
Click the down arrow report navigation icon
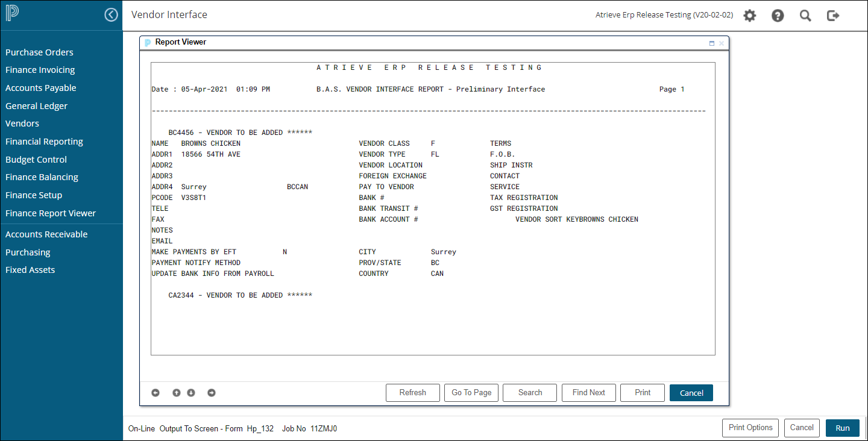click(x=191, y=393)
